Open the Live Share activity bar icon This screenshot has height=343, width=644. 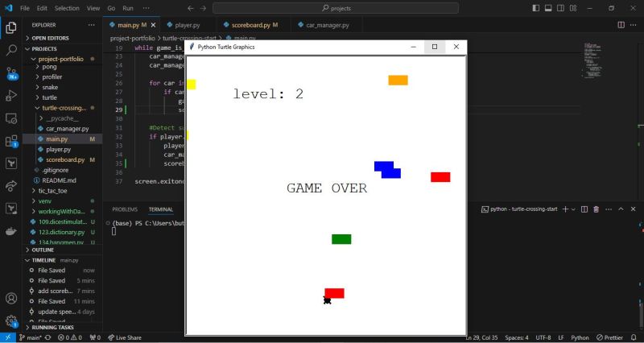tap(11, 186)
